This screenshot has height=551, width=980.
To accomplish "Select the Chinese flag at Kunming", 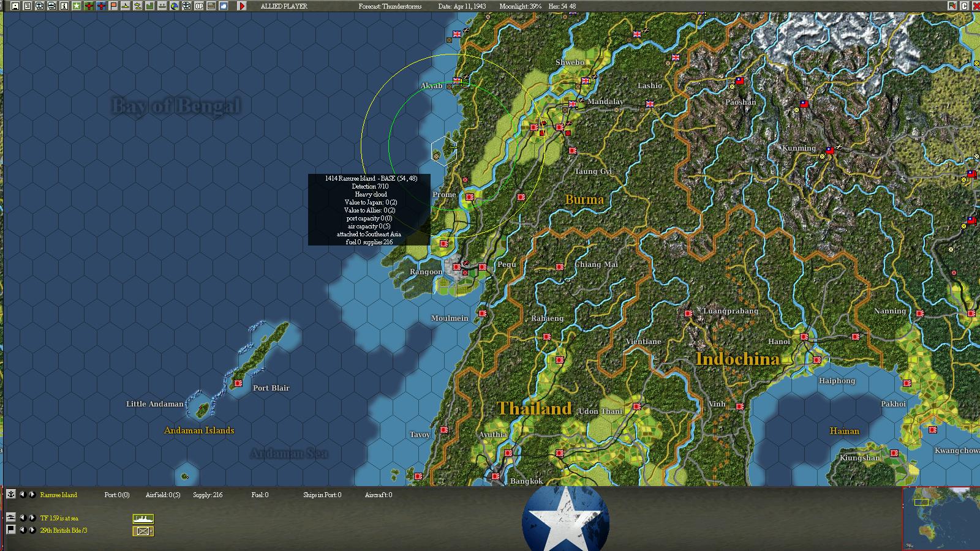I will pos(830,150).
